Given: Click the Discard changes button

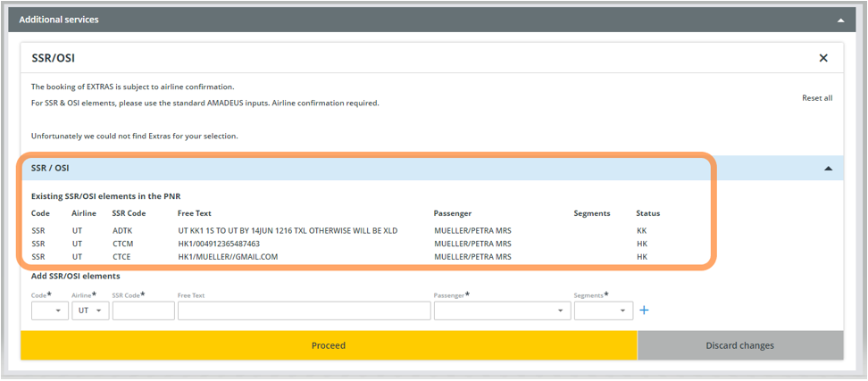Looking at the screenshot, I should (x=739, y=345).
